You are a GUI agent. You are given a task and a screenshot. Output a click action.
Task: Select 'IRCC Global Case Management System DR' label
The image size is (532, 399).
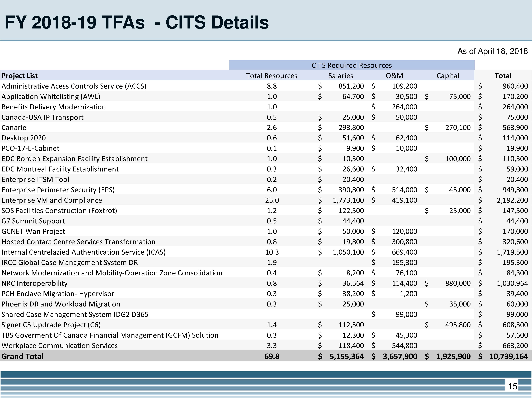pos(70,262)
